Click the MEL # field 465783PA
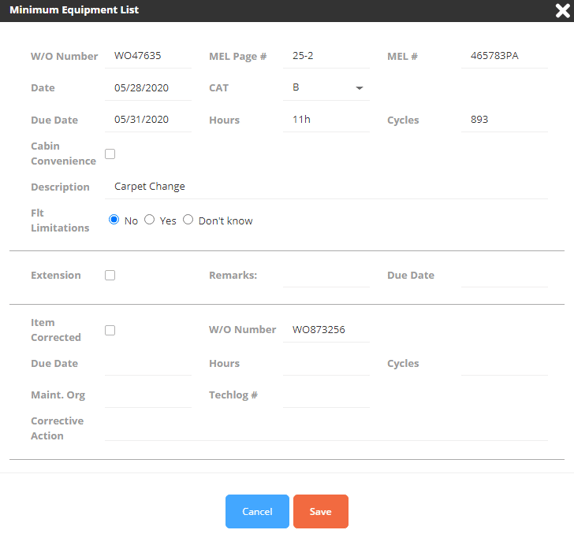The height and width of the screenshot is (541, 574). [504, 56]
